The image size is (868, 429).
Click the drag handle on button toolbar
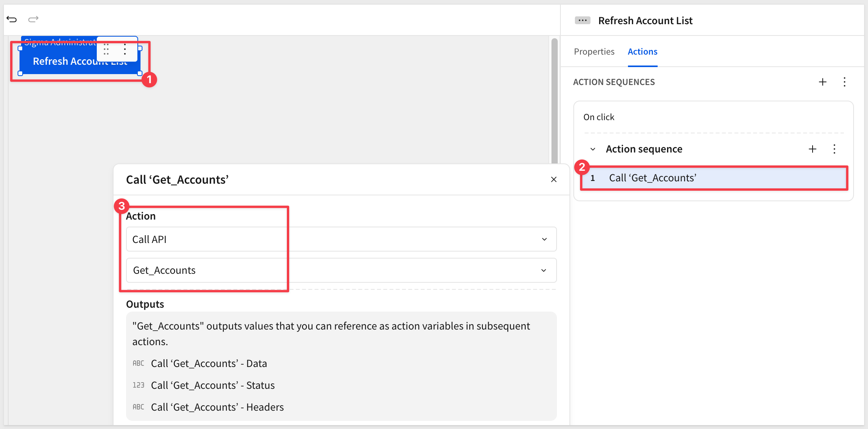106,49
